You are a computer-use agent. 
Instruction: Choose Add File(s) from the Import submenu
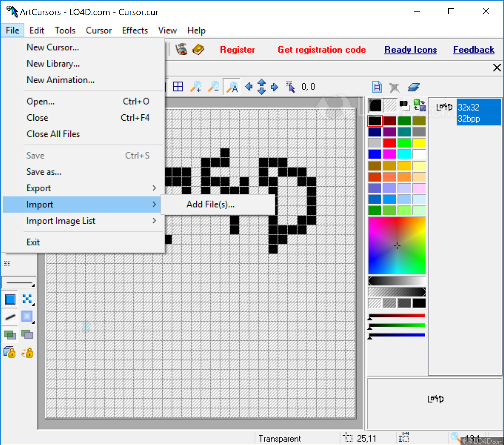210,204
